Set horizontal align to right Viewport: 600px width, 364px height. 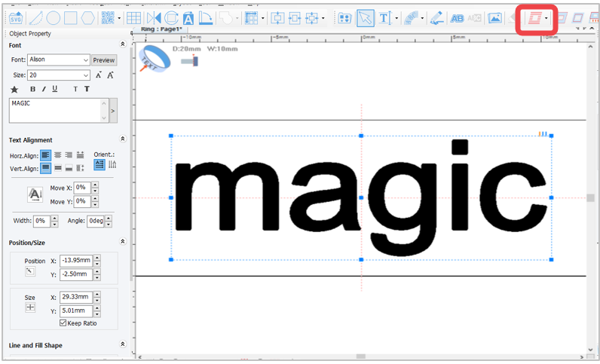point(69,155)
